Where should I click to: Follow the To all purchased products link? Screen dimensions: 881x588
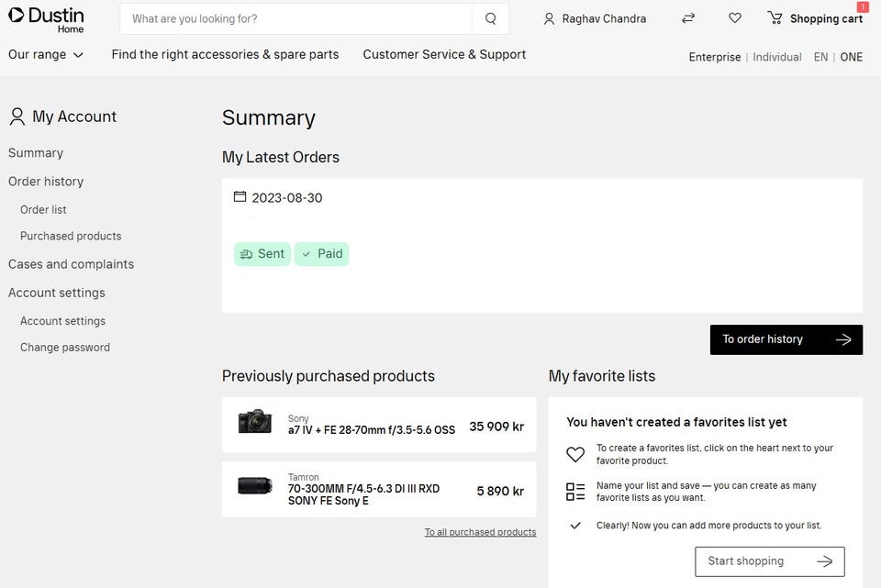(x=480, y=532)
